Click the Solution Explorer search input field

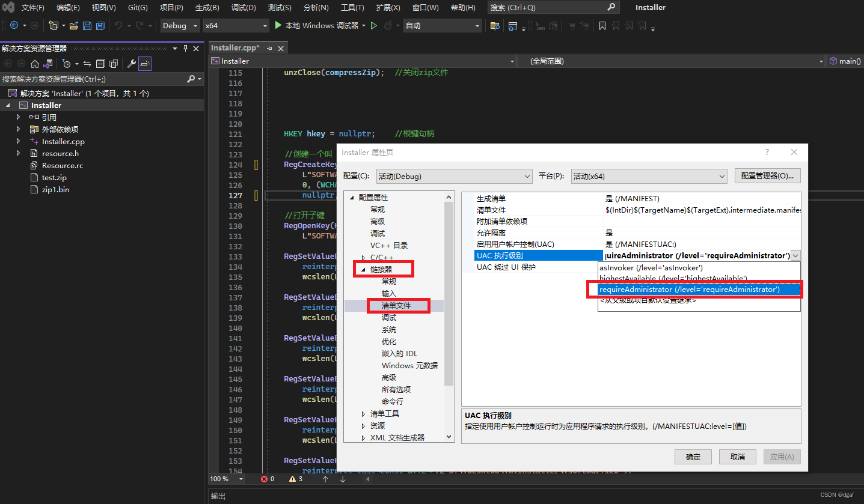(93, 79)
